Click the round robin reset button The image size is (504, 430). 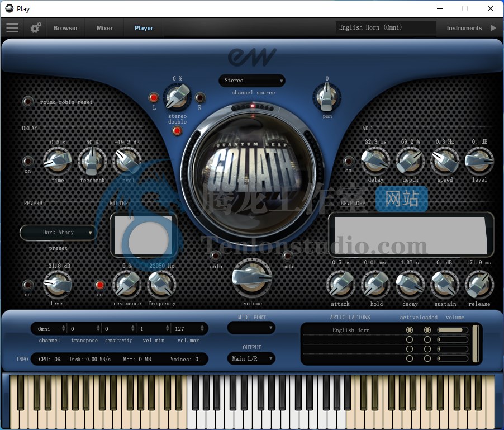pos(28,102)
